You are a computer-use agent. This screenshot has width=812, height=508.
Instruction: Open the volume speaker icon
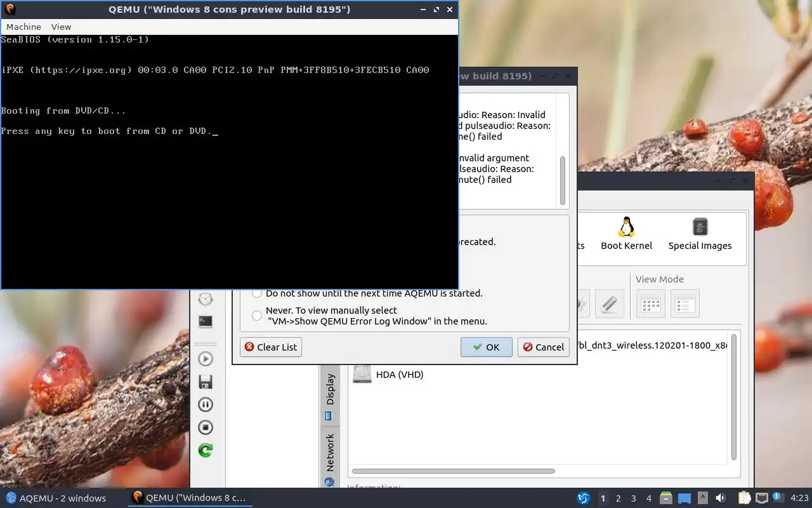point(721,498)
